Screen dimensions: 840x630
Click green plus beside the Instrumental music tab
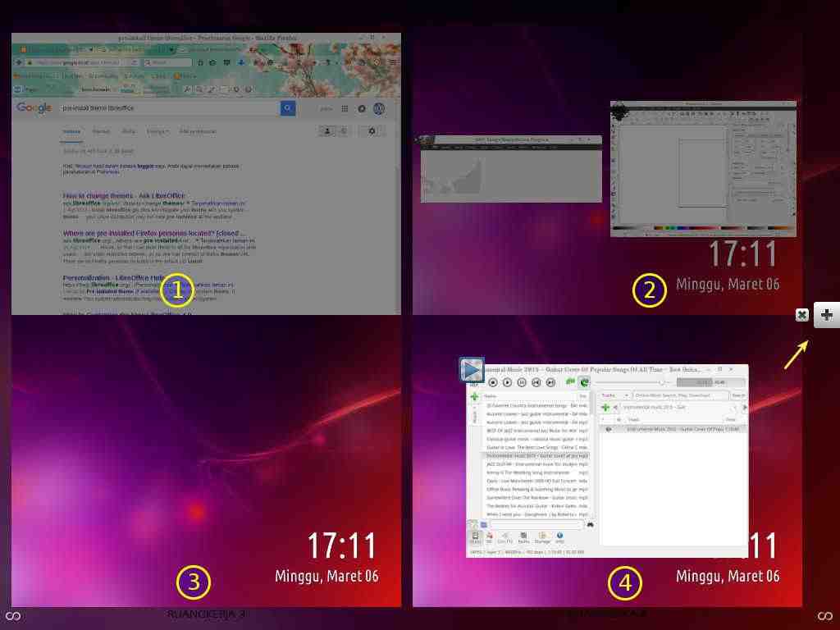(x=605, y=408)
